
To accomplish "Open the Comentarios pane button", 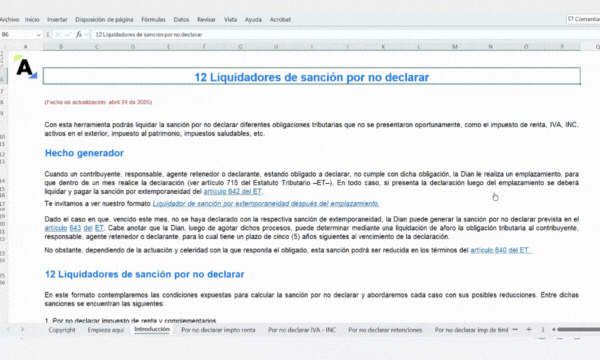I will pyautogui.click(x=584, y=19).
